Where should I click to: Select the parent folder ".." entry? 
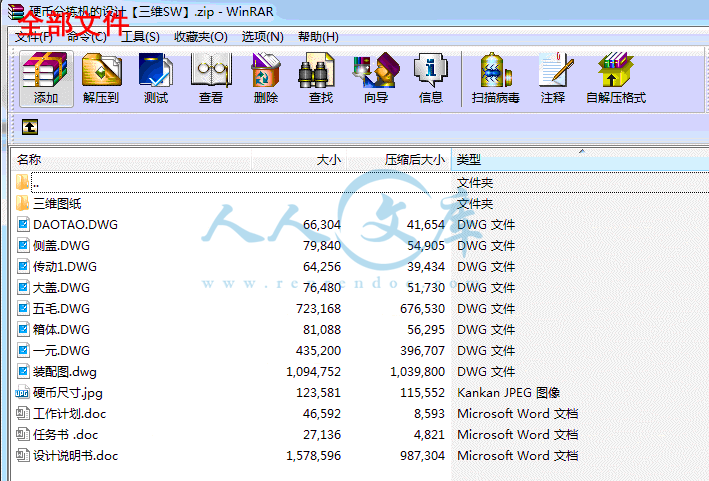pos(35,183)
